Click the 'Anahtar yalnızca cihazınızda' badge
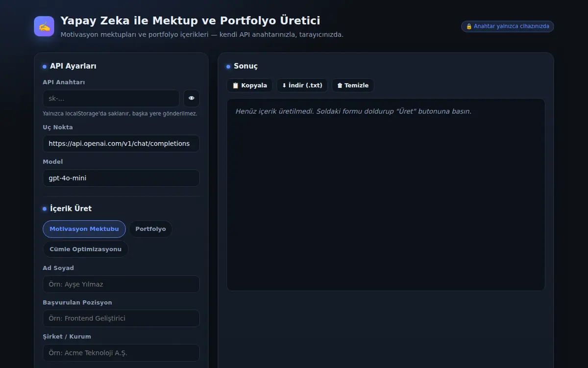The image size is (588, 368). click(x=508, y=26)
